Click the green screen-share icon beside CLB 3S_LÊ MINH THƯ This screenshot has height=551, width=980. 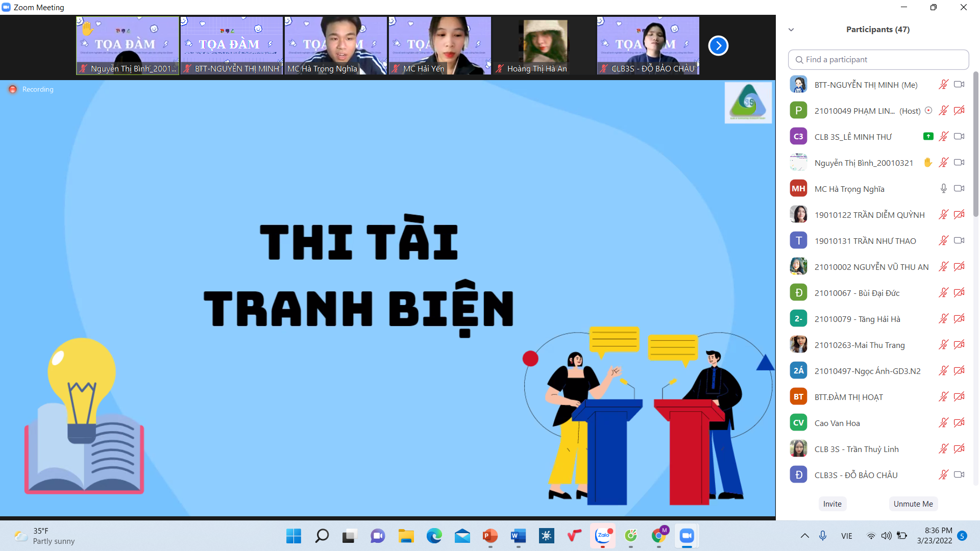click(928, 136)
